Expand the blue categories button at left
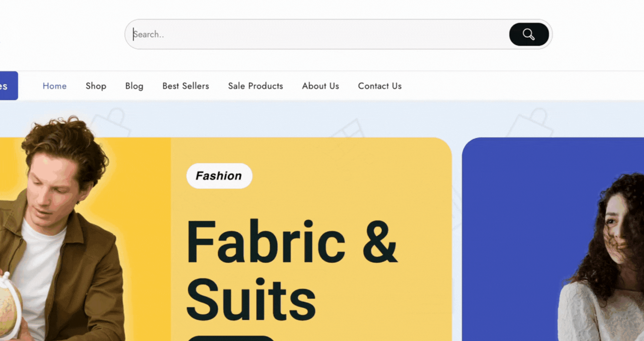The image size is (644, 341). (x=8, y=86)
